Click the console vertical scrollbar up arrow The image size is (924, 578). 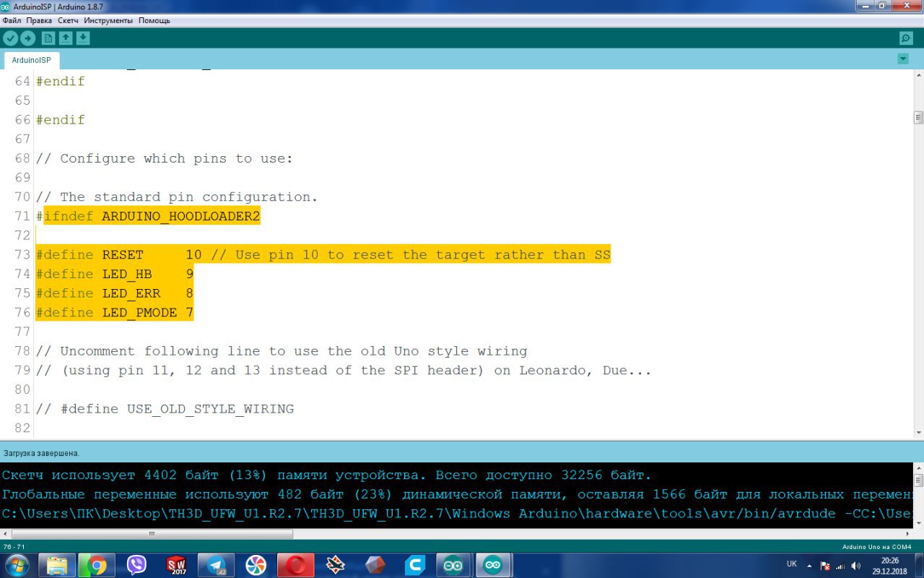[x=919, y=468]
